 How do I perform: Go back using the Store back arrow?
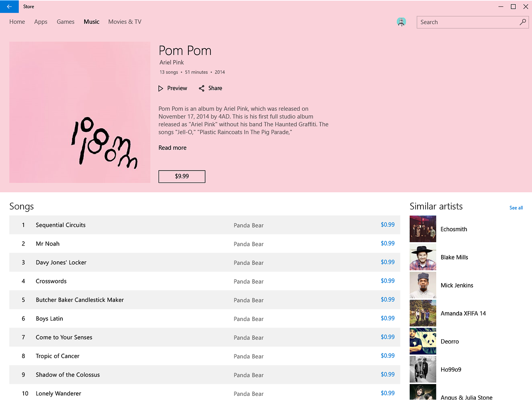[9, 7]
